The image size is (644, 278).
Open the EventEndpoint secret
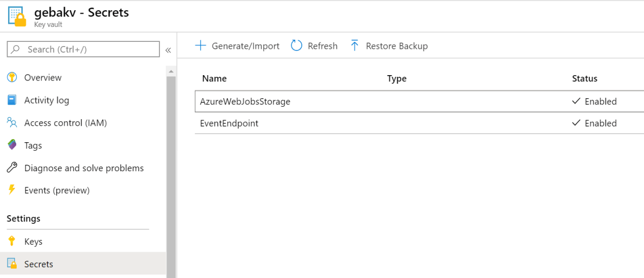point(229,123)
